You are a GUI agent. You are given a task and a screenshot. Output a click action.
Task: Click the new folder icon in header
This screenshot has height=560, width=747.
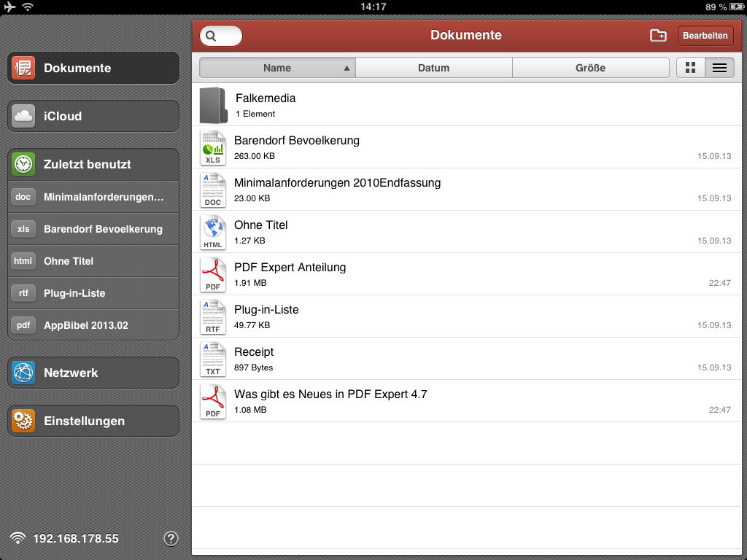pos(658,35)
